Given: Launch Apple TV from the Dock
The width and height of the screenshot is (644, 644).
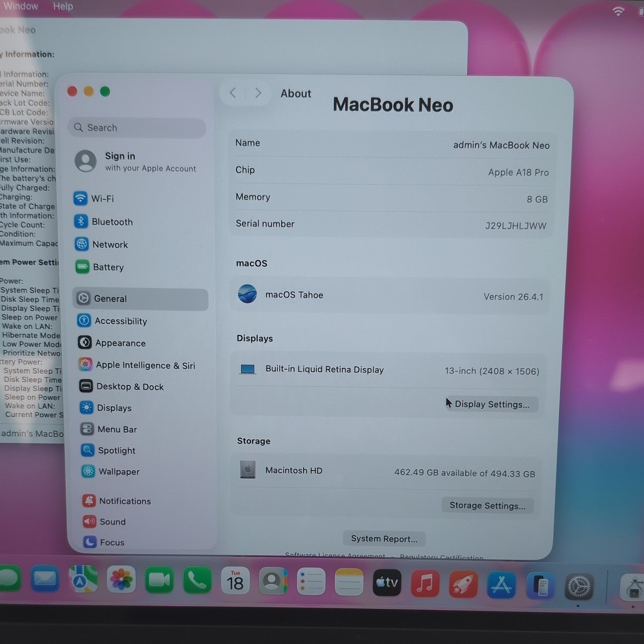Looking at the screenshot, I should click(x=387, y=583).
